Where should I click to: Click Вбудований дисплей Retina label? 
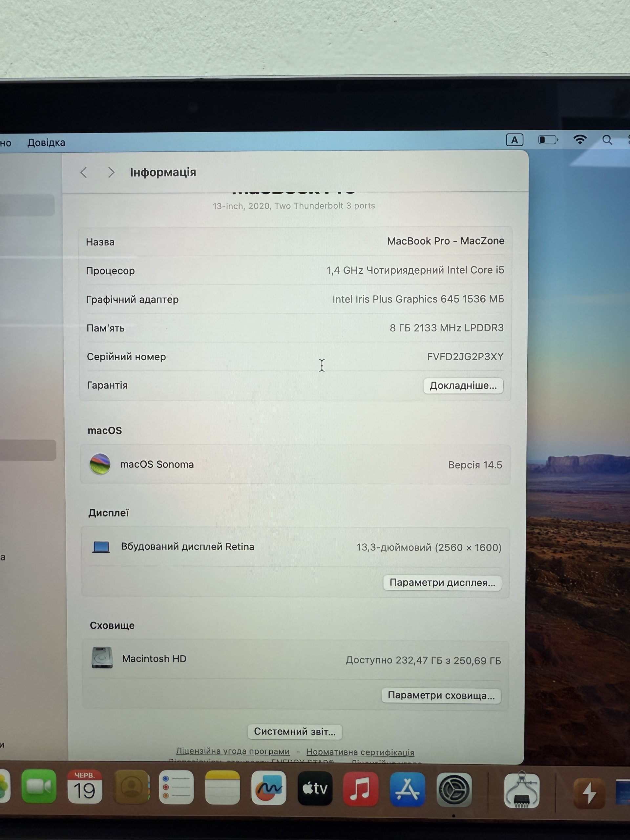pos(188,546)
